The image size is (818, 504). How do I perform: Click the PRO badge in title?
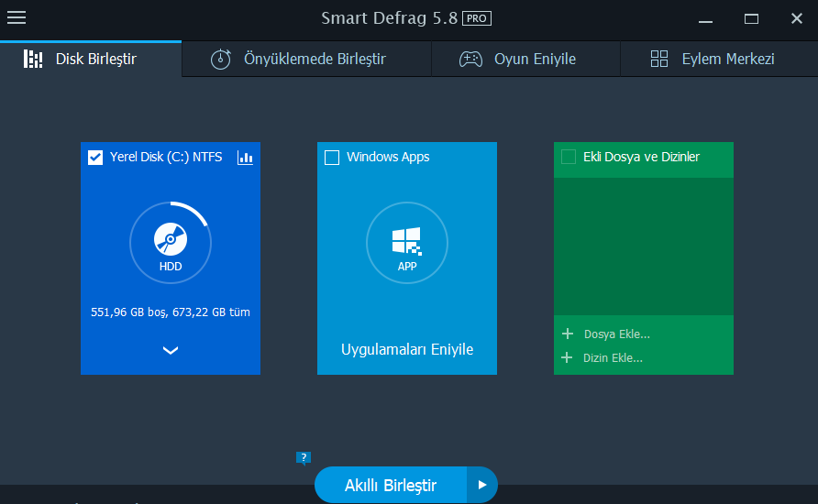pos(476,18)
